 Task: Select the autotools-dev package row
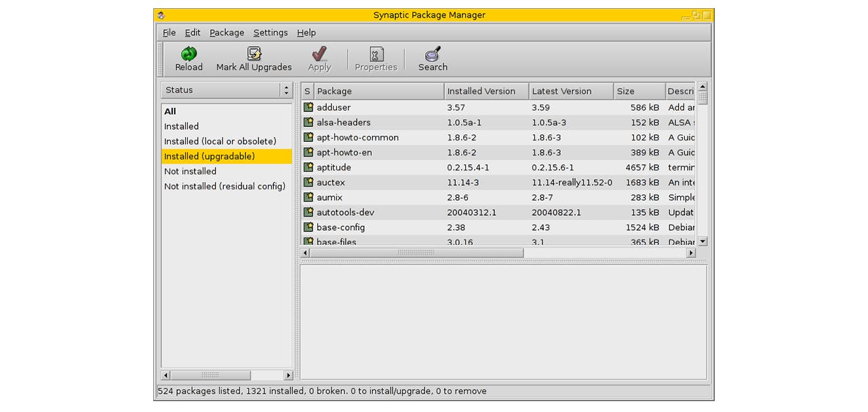345,212
